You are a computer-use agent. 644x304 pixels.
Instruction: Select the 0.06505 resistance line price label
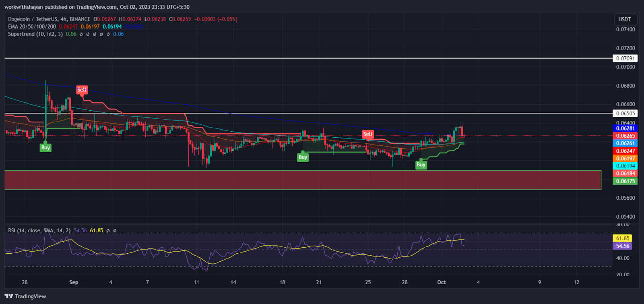pyautogui.click(x=625, y=114)
